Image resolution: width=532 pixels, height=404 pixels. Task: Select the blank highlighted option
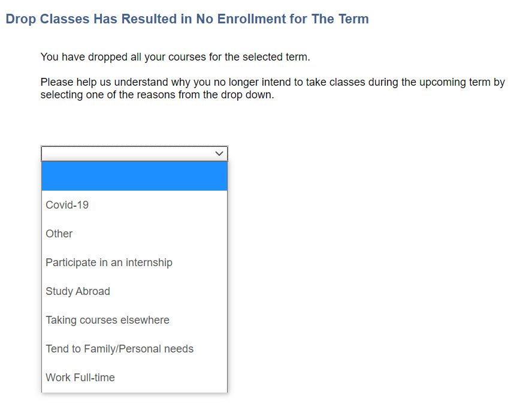pyautogui.click(x=134, y=176)
